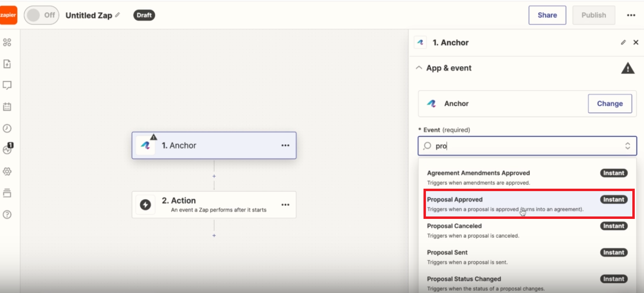Add a step between Anchor and Action
The image size is (644, 293).
pyautogui.click(x=214, y=176)
